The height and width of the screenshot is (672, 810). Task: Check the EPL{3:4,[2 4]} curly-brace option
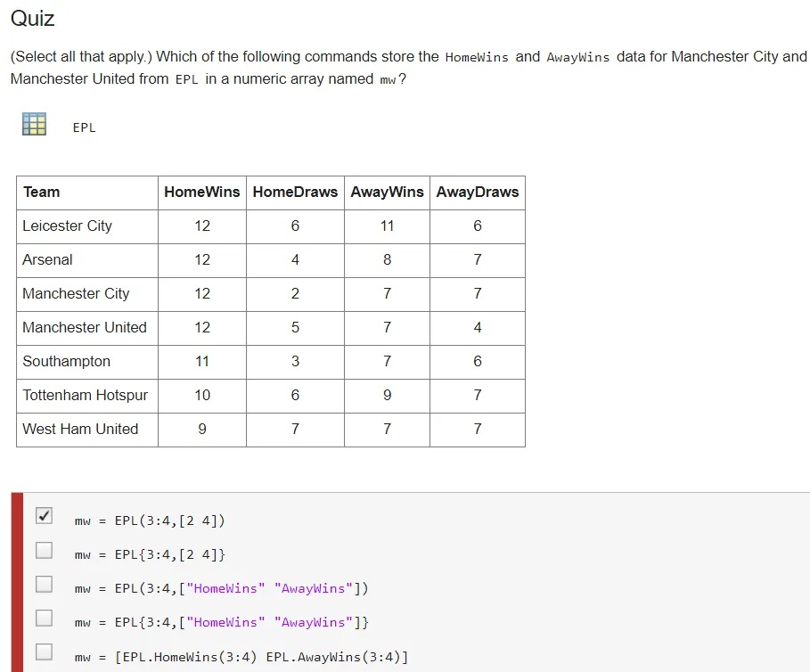tap(44, 550)
